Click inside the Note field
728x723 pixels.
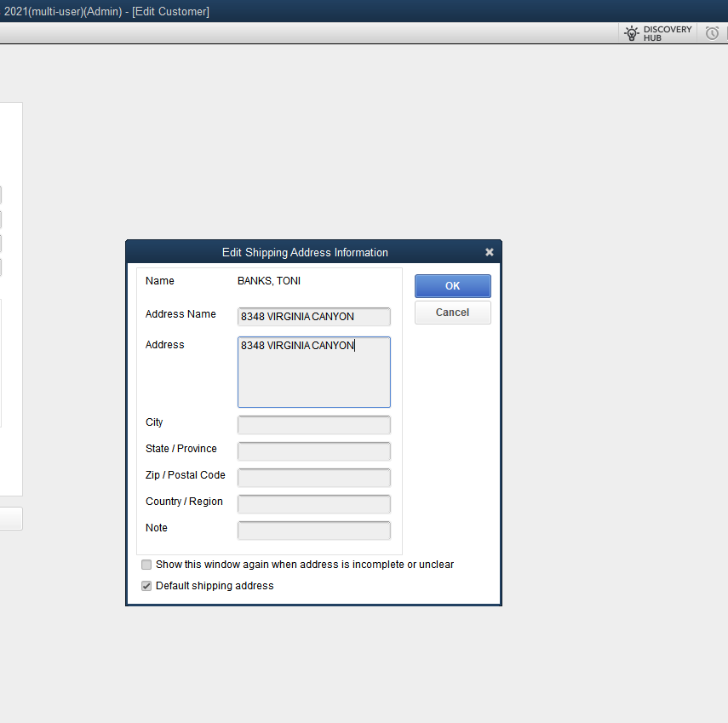313,530
